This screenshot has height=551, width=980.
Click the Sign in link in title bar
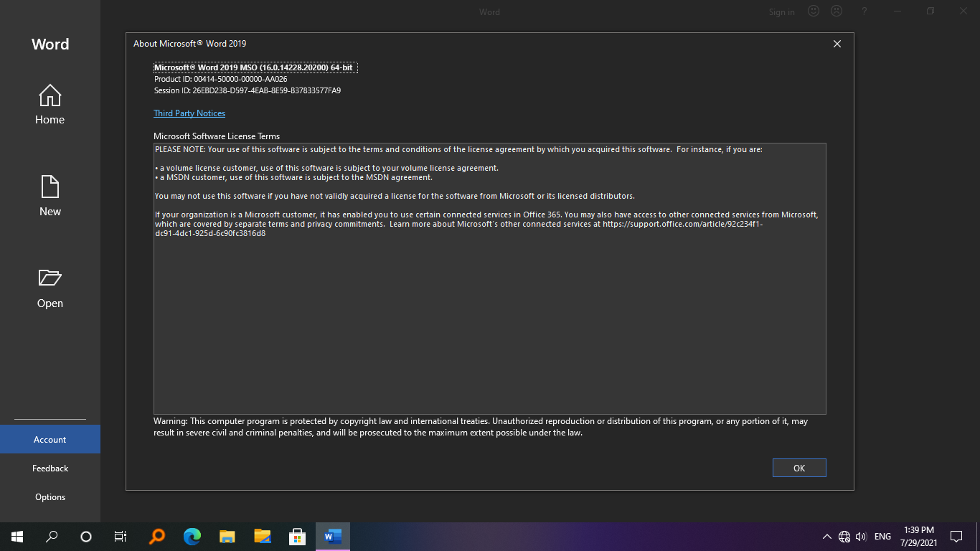point(781,11)
